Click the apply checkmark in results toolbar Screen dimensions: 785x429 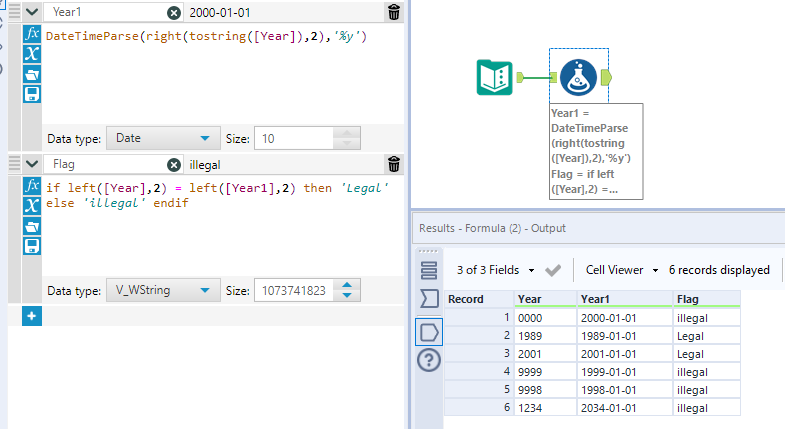(553, 270)
